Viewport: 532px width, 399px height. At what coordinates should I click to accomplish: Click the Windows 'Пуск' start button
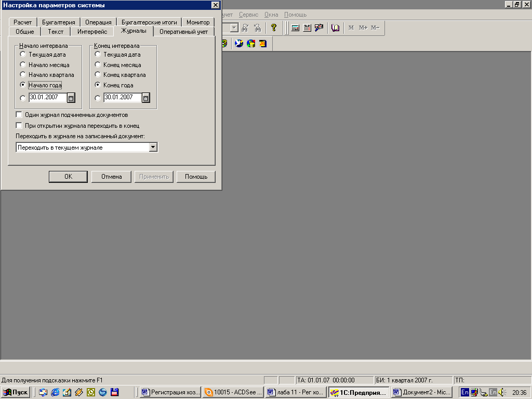coord(16,392)
